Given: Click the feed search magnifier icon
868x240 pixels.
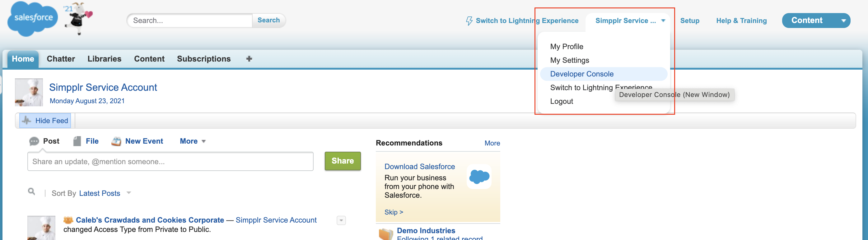Looking at the screenshot, I should click(x=31, y=192).
